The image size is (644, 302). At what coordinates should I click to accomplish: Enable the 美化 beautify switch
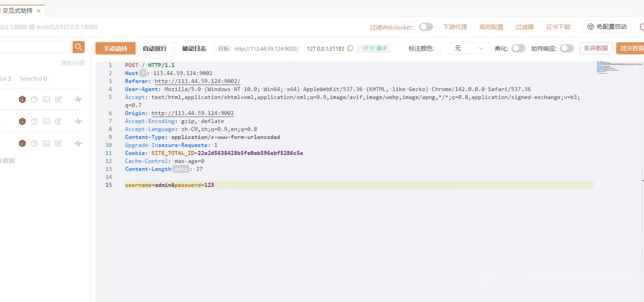[518, 48]
